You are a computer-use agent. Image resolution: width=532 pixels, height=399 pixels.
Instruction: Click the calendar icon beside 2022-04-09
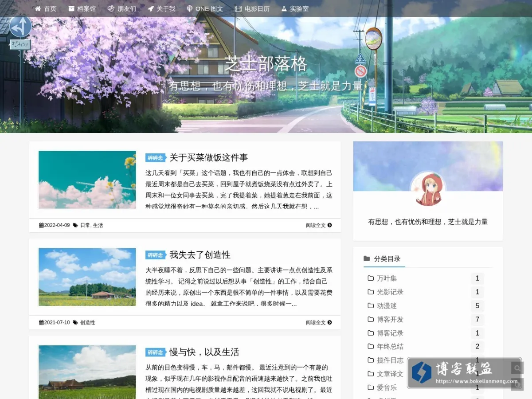(x=41, y=225)
